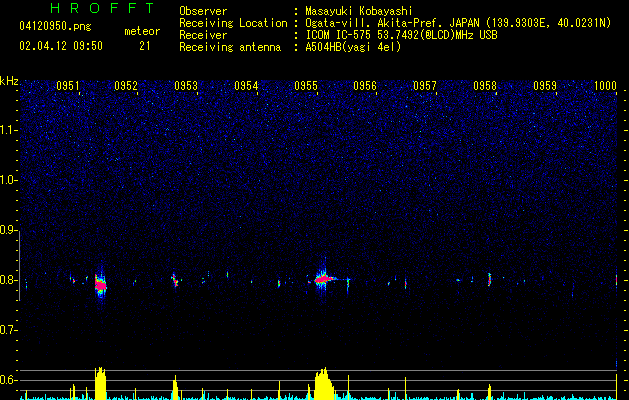629x400 pixels.
Task: Select the observer name Masayuki Kobayashi
Action: [359, 11]
